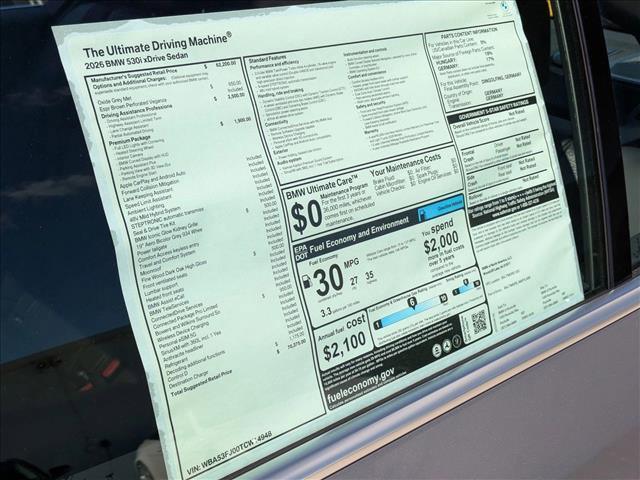
Task: Click 'Fine Wood Dark Oak High Gloss' row
Action: coord(174,272)
